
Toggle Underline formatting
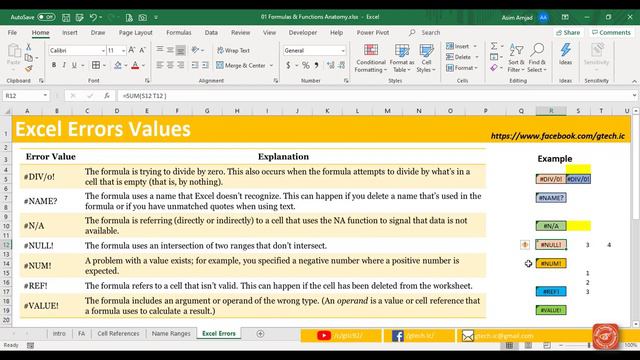point(74,65)
